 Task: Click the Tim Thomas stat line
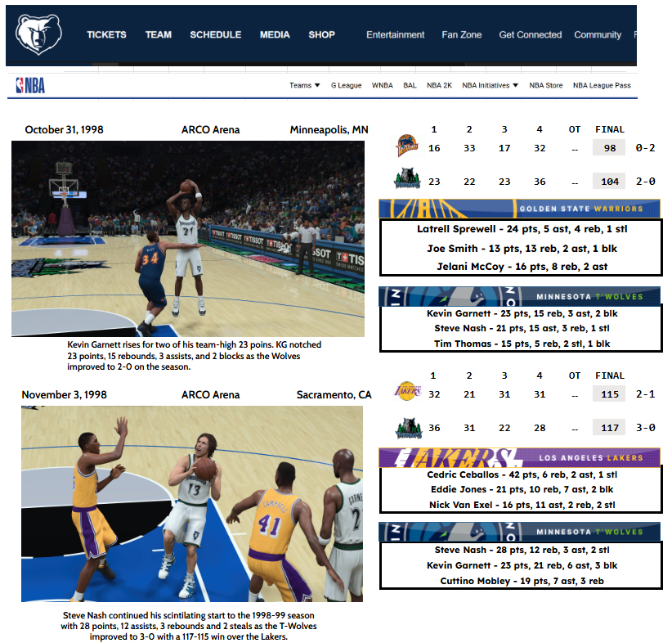pos(522,344)
